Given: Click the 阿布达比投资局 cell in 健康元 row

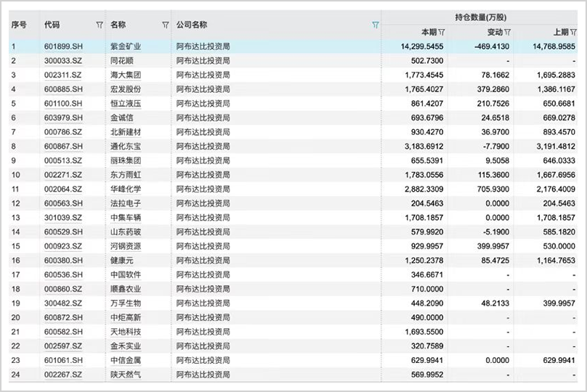Looking at the screenshot, I should point(203,261).
